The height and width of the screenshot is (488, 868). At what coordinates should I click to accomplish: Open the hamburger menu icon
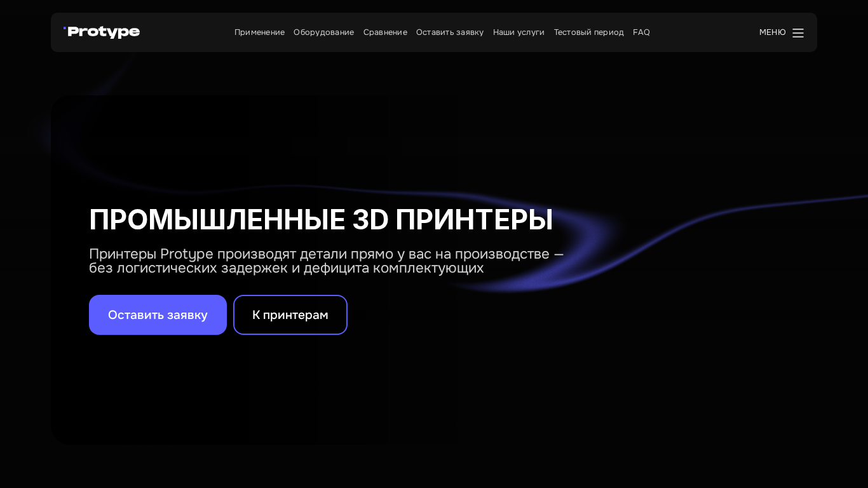point(797,32)
